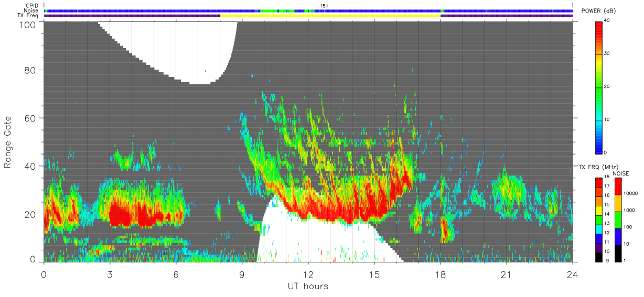Click the UT hours axis title
Screen dimensions: 644x297
click(x=308, y=287)
